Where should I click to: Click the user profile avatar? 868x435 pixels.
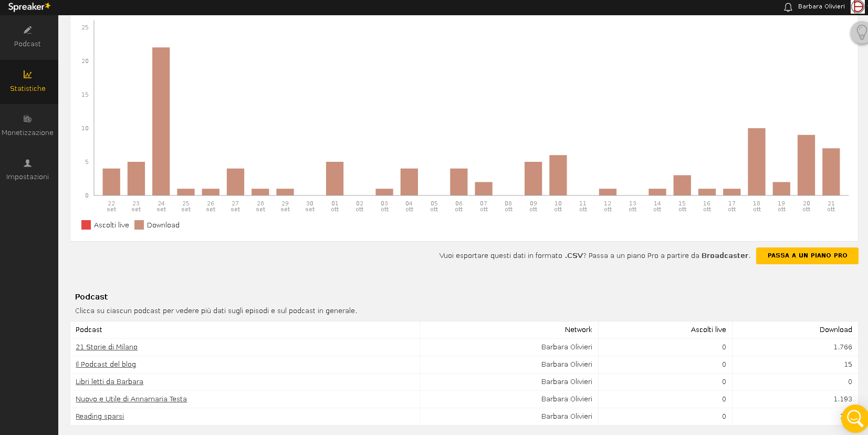coord(857,7)
